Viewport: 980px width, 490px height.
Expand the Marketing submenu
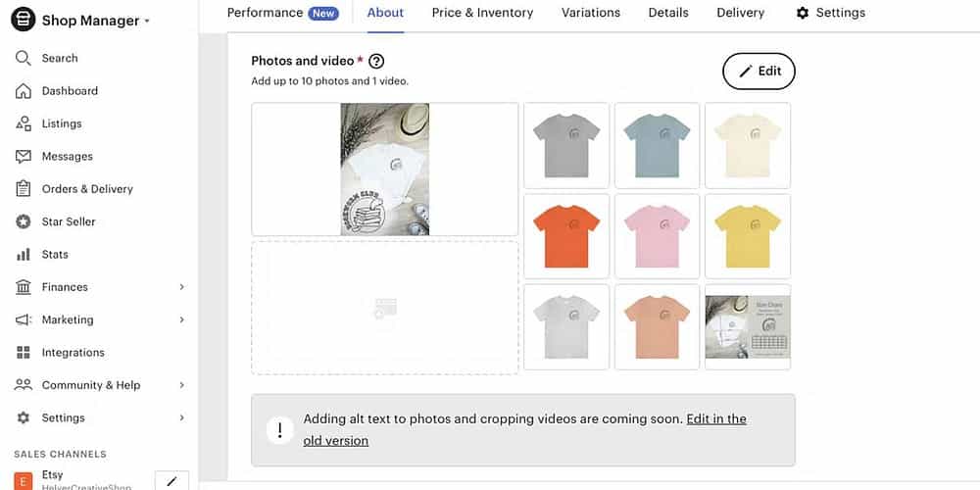(x=182, y=319)
